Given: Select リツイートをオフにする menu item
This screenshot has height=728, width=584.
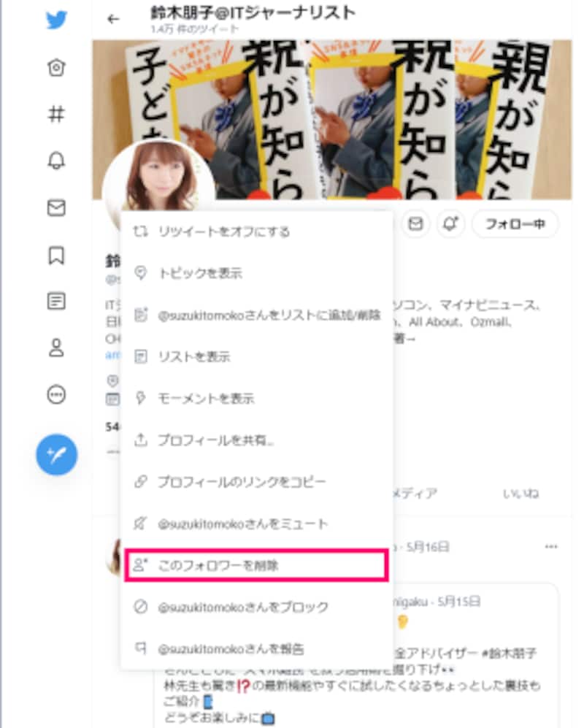Looking at the screenshot, I should pos(256,231).
